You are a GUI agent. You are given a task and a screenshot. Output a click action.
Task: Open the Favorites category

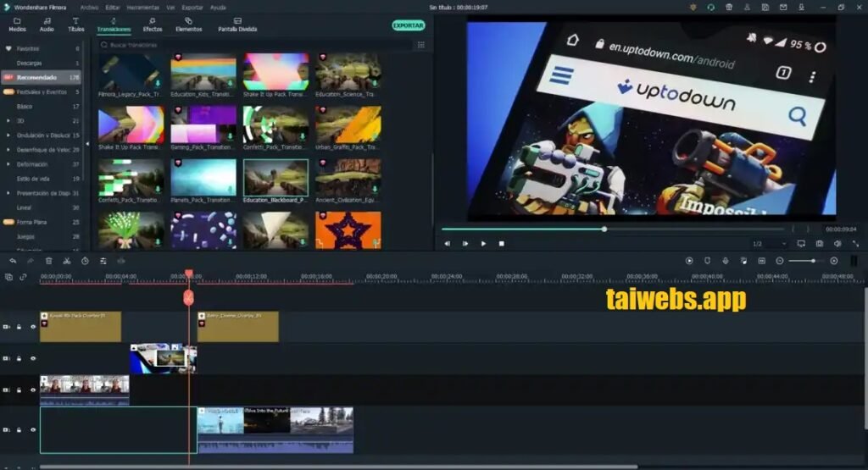[42, 48]
